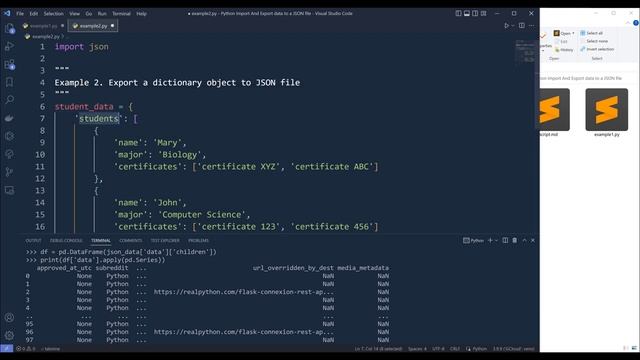Viewport: 640px width, 360px height.
Task: Open the errors and warnings status bar item
Action: (25, 349)
